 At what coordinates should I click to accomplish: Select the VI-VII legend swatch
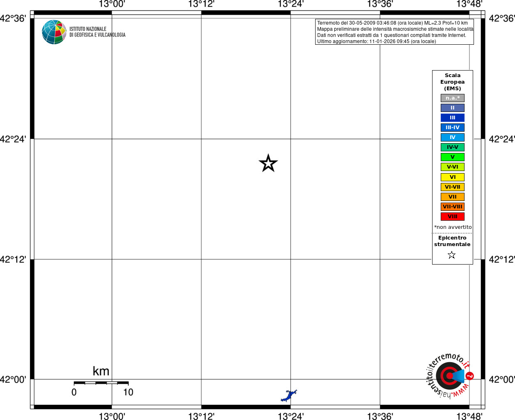(x=453, y=187)
